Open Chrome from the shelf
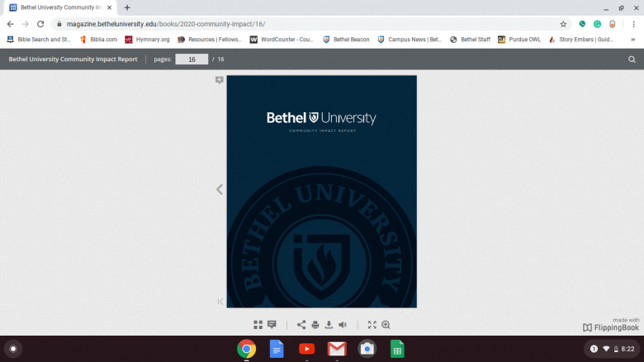Image resolution: width=644 pixels, height=362 pixels. [246, 349]
